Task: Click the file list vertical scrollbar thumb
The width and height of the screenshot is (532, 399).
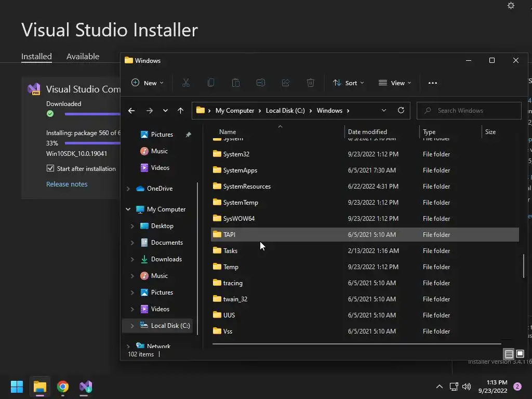Action: 524,266
